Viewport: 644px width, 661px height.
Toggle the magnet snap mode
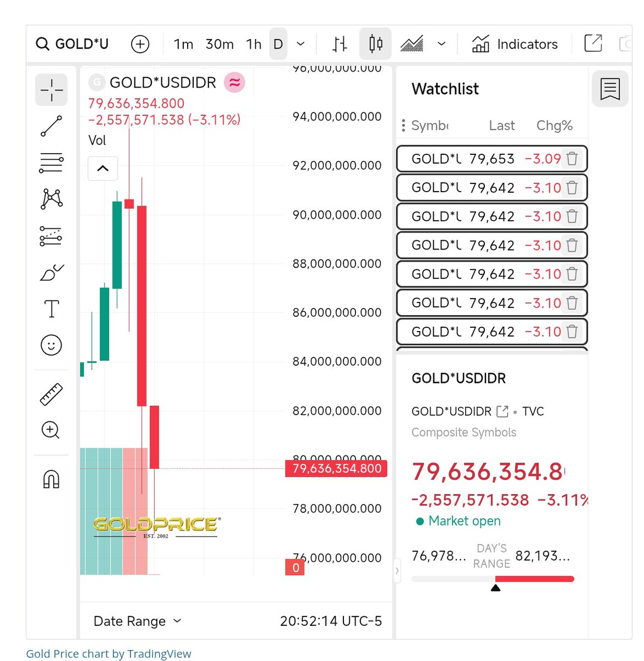coord(51,479)
